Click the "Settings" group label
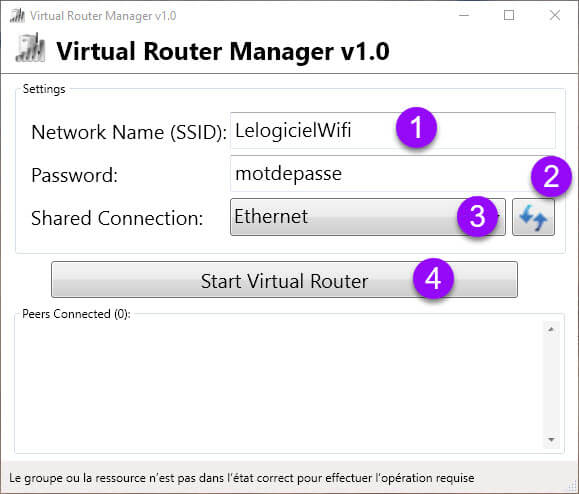The image size is (579, 494). point(44,89)
